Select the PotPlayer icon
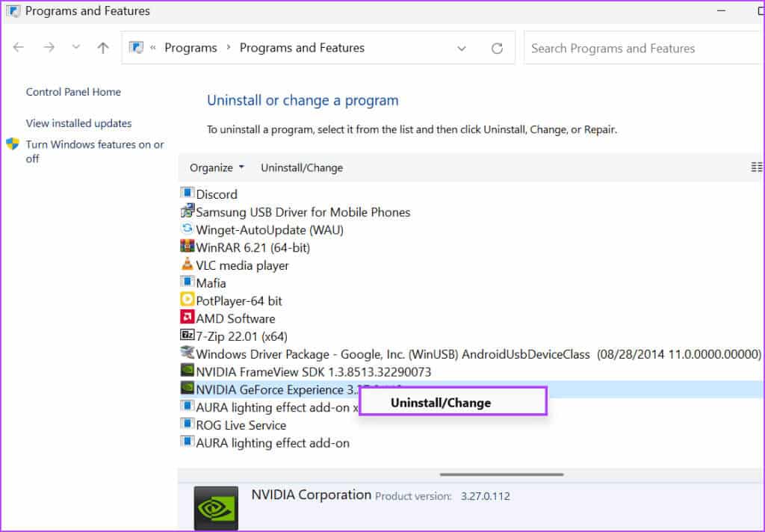The height and width of the screenshot is (532, 765). (x=188, y=299)
